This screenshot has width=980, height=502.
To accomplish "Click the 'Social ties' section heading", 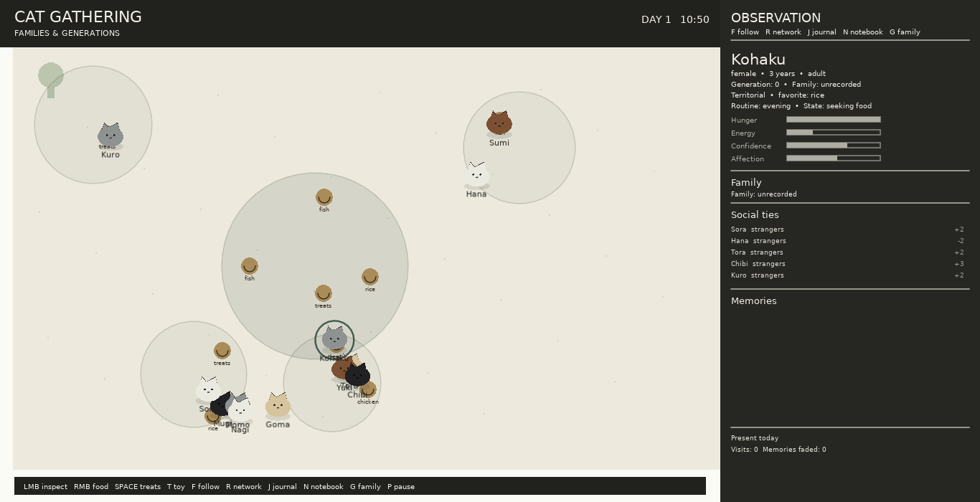I will tap(755, 215).
